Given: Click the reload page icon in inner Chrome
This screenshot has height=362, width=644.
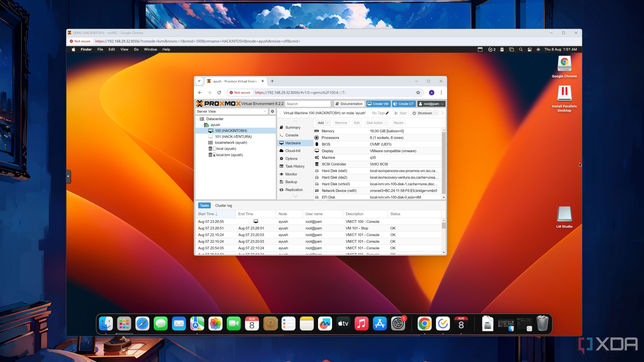Looking at the screenshot, I should point(219,93).
